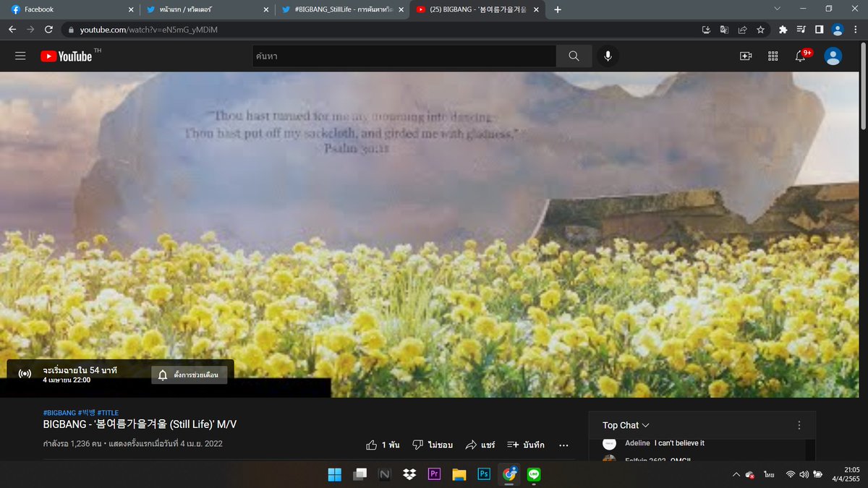
Task: Click the share page icon in address bar
Action: point(742,30)
